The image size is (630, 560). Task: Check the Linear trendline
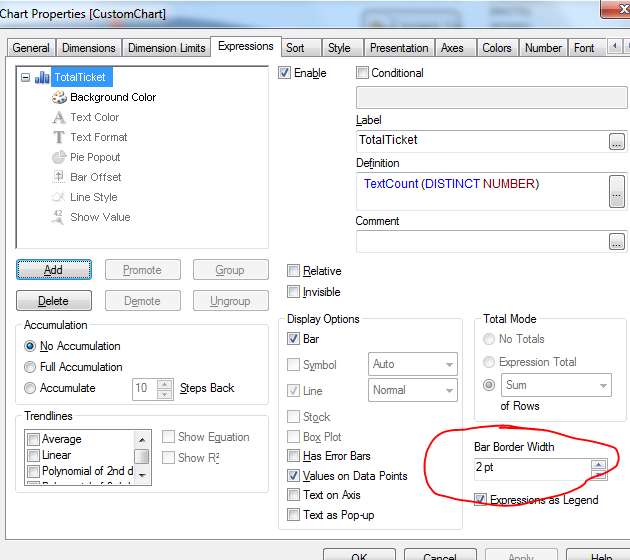pyautogui.click(x=33, y=455)
